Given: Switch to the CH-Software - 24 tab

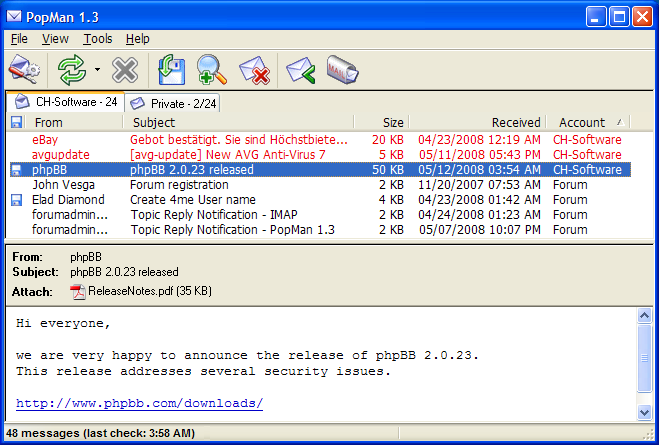Looking at the screenshot, I should (x=66, y=102).
